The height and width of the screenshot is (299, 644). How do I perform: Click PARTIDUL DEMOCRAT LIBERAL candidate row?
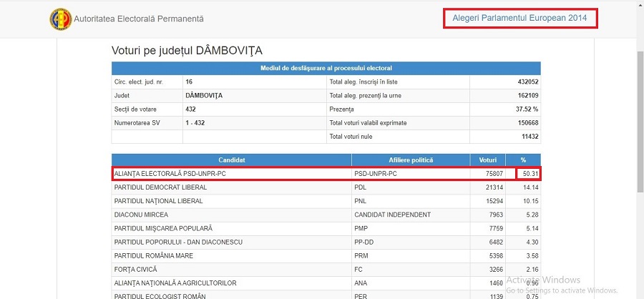pos(326,187)
